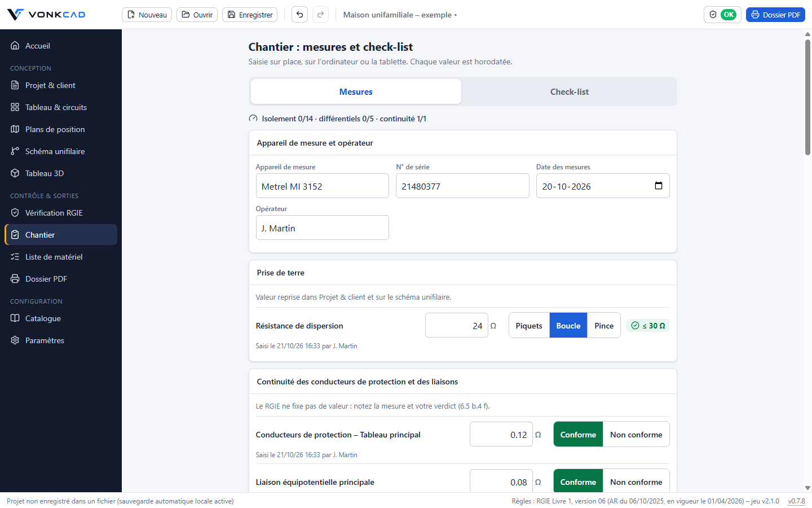Image resolution: width=812 pixels, height=508 pixels.
Task: Select Chantier in the sidebar
Action: 61,235
